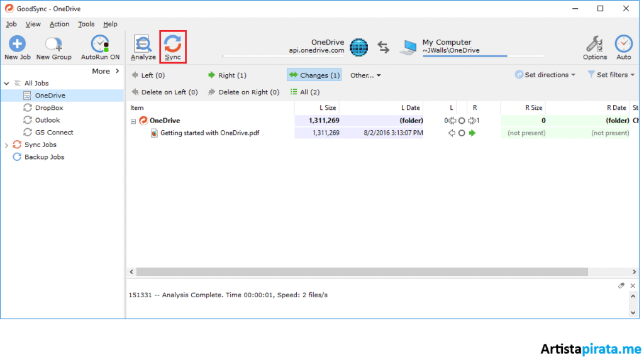Select do-nothing circle for the PDF file
Viewport: 644px width, 362px height.
462,133
